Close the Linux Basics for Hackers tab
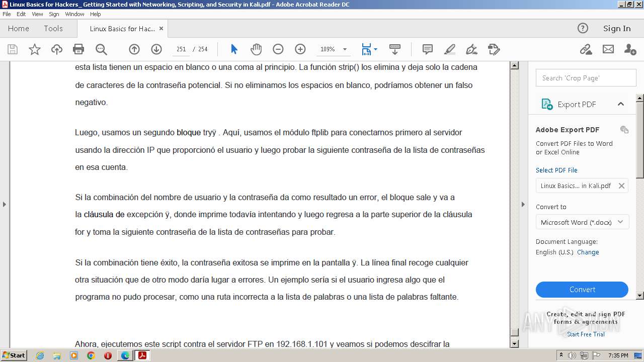Viewport: 644px width, 362px height. 161,29
